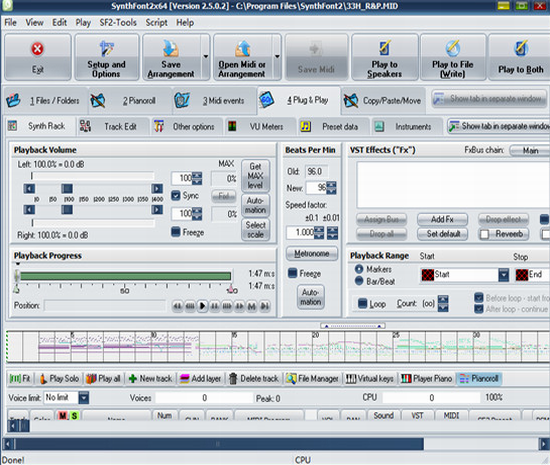This screenshot has width=550, height=465.
Task: Open the Other options sub-tab
Action: pos(187,126)
